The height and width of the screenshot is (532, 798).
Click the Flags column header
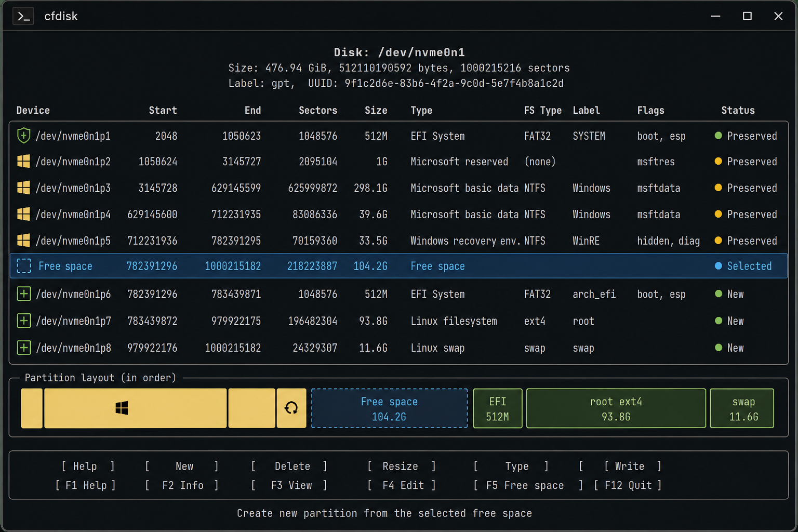pyautogui.click(x=650, y=110)
